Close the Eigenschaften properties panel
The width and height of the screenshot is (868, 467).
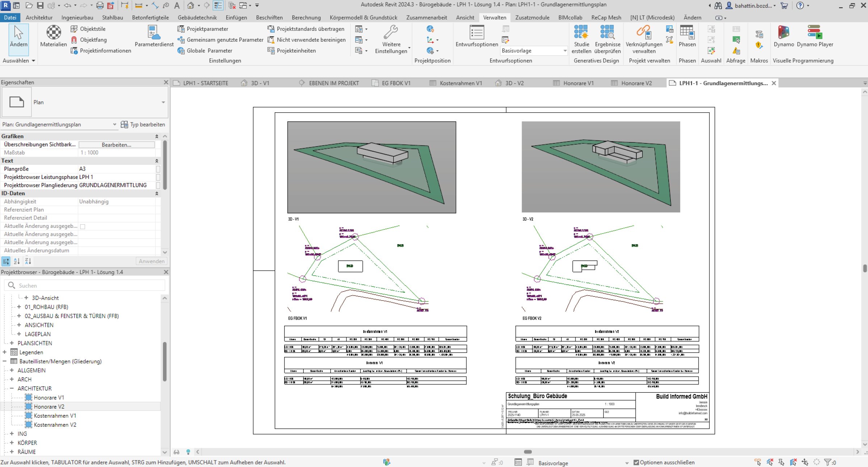[166, 82]
